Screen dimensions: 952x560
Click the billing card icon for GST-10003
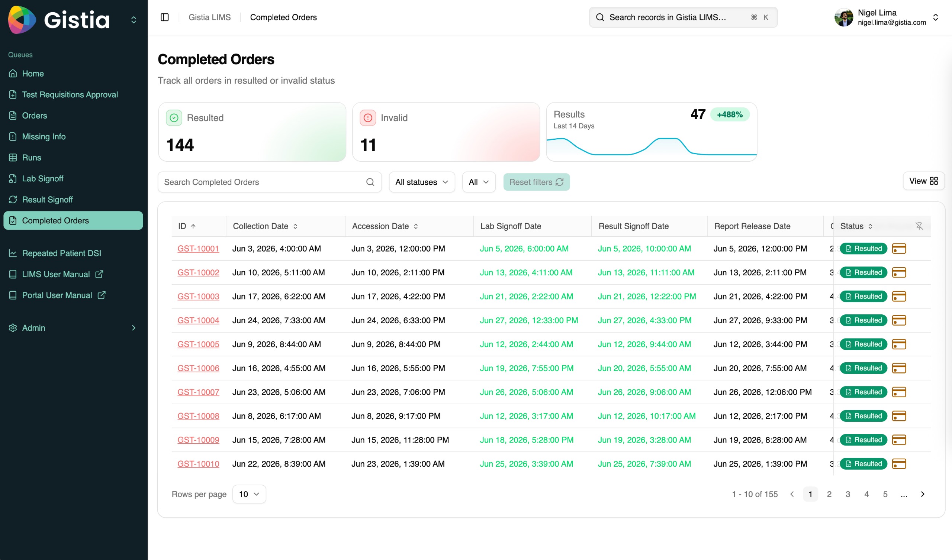(899, 297)
